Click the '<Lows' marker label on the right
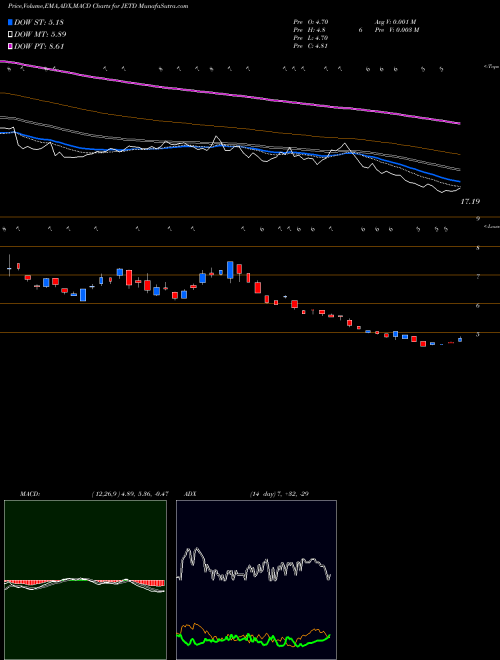Screen dimensions: 500x660 pos(491,226)
